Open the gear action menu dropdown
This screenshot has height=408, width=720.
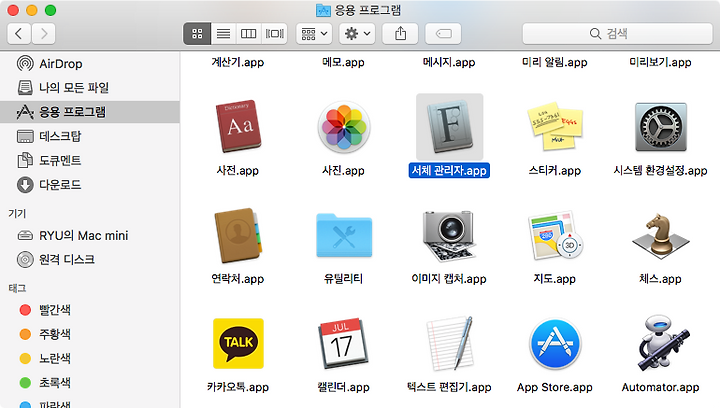357,34
